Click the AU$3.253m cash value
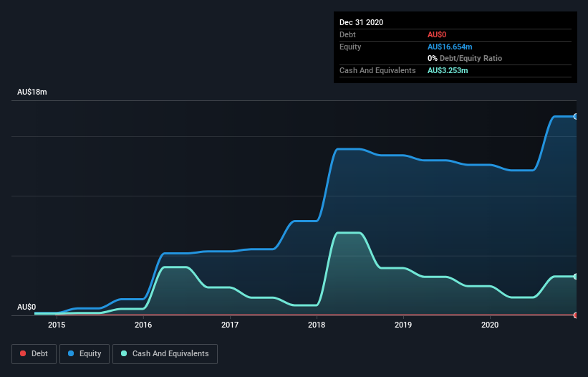Image resolution: width=588 pixels, height=377 pixels. [448, 70]
